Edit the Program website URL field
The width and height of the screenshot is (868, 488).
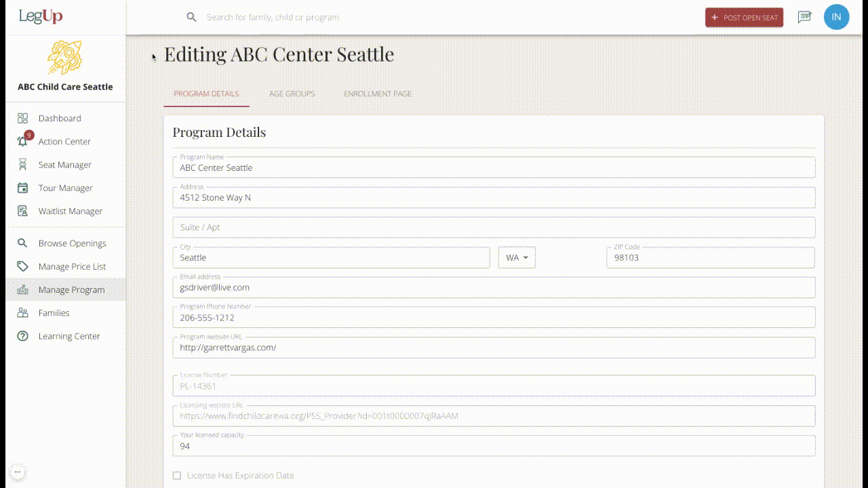[494, 347]
